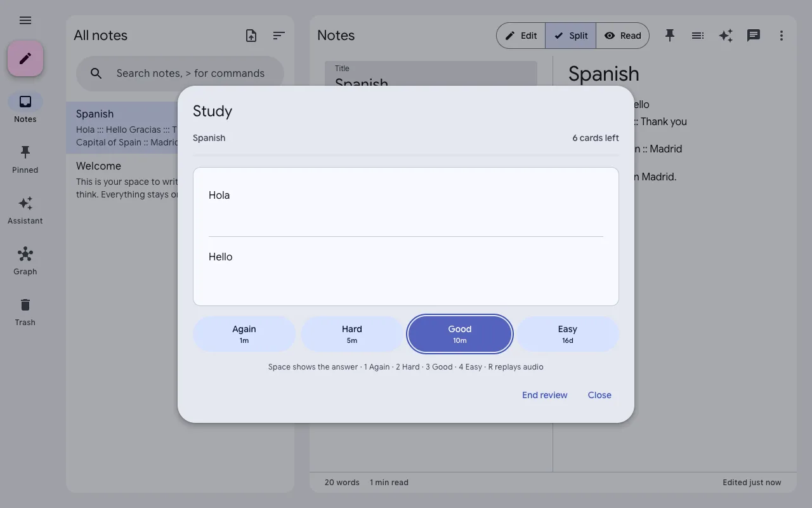The image size is (812, 508).
Task: Rate the card as Good 10m
Action: click(x=460, y=334)
